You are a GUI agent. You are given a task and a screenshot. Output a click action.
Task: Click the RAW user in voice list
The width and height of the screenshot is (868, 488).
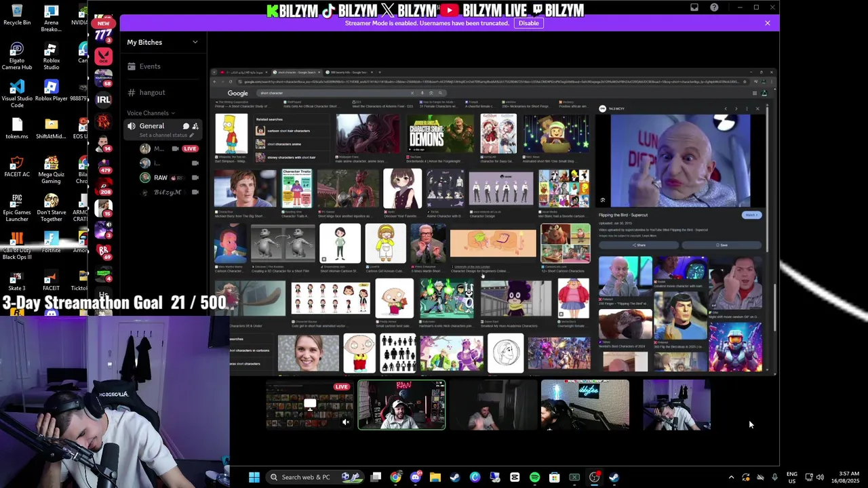click(170, 178)
